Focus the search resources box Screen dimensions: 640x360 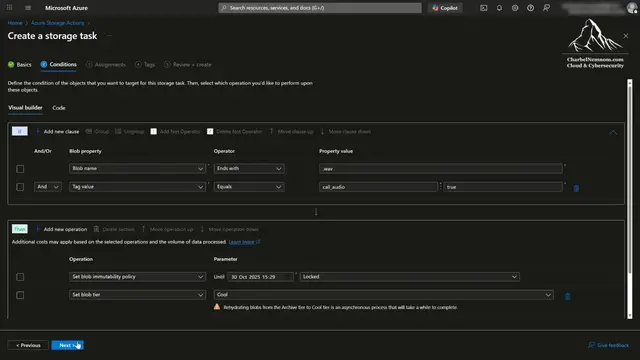[x=320, y=8]
